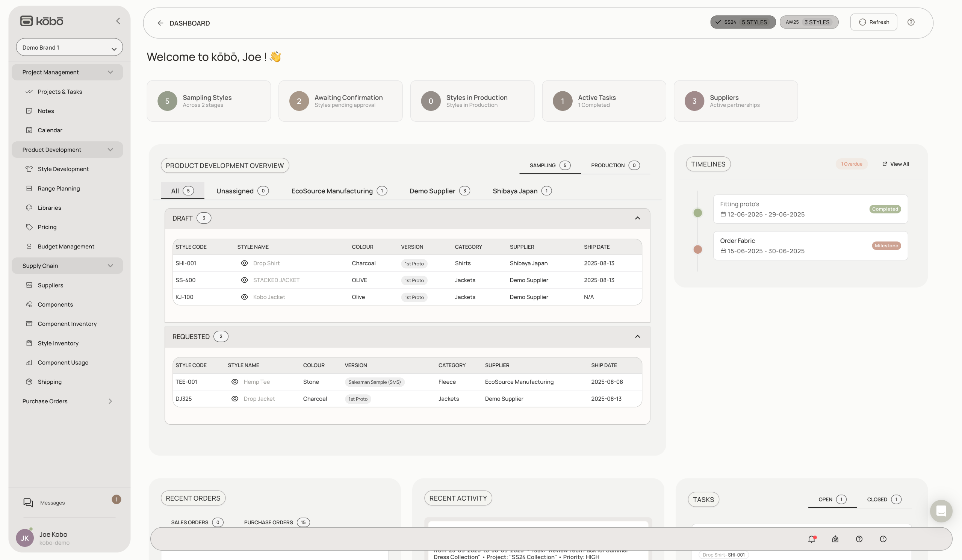Open Shipping from the sidebar
Screen dimensions: 962x560
pos(50,381)
